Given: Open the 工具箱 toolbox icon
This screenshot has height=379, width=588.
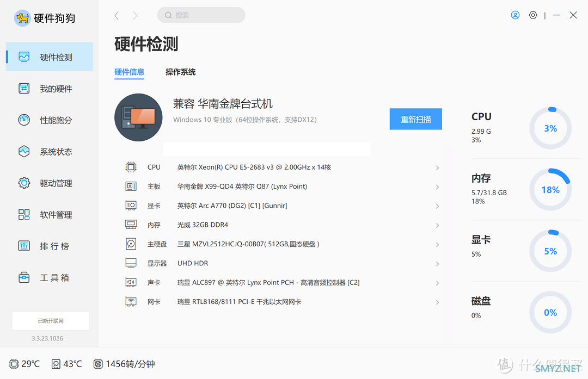Looking at the screenshot, I should click(24, 277).
